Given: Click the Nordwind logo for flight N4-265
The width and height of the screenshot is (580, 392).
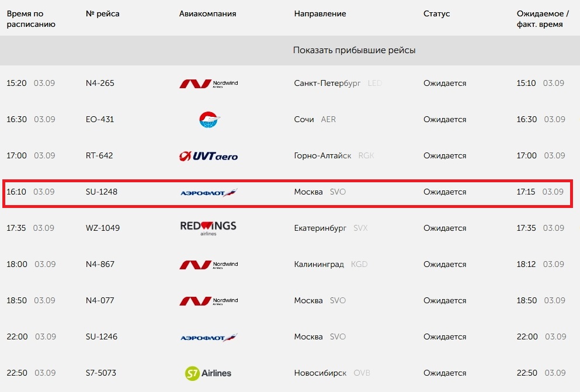Looking at the screenshot, I should (209, 84).
